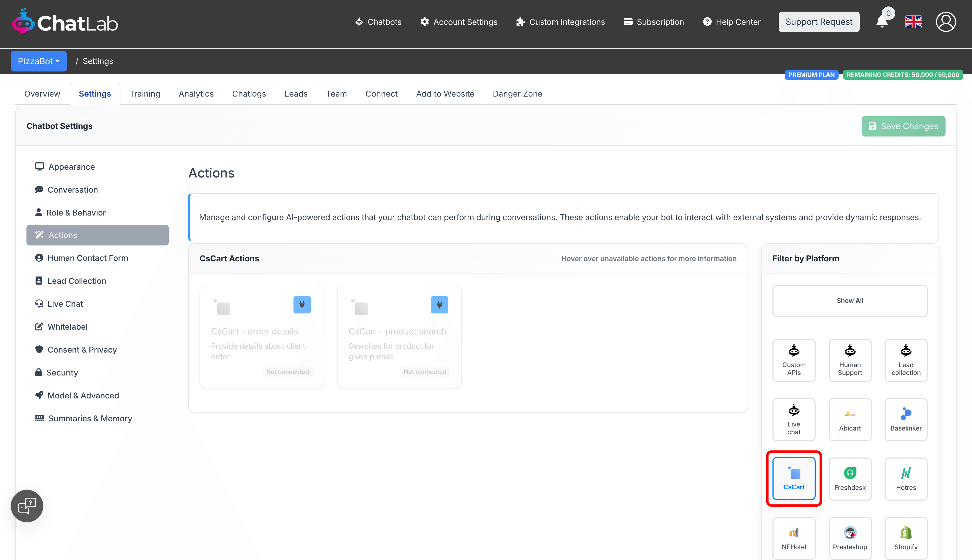Image resolution: width=972 pixels, height=560 pixels.
Task: Open language selector UK flag
Action: click(913, 22)
